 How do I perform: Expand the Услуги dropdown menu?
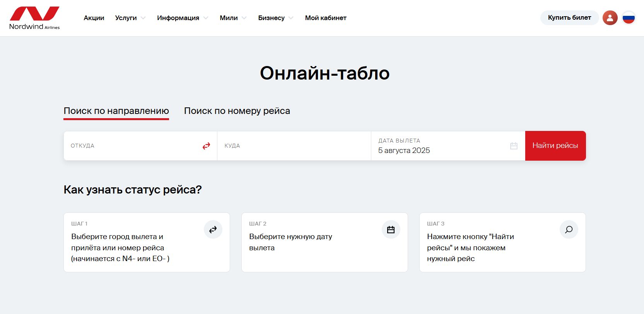130,18
